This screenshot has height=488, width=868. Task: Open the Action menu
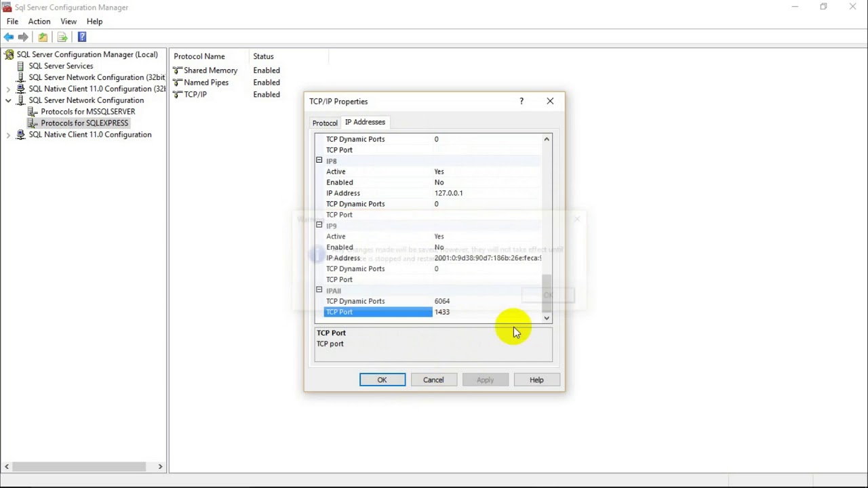(x=39, y=22)
